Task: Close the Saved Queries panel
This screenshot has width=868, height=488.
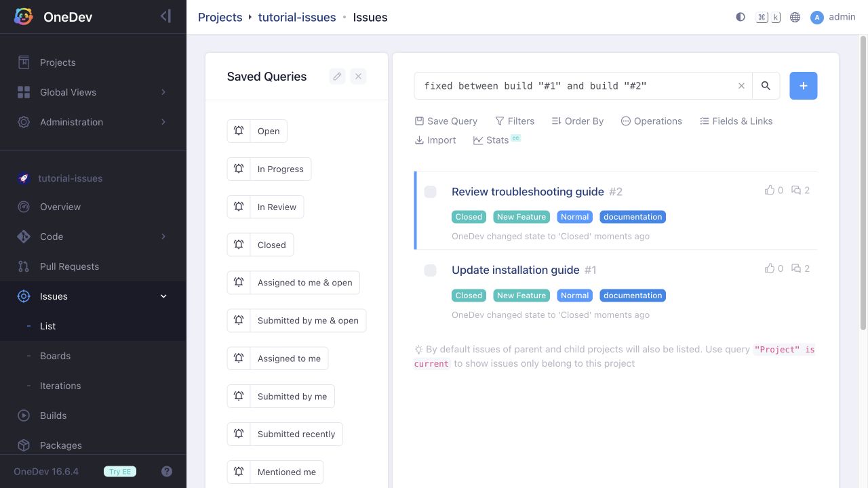Action: (359, 77)
